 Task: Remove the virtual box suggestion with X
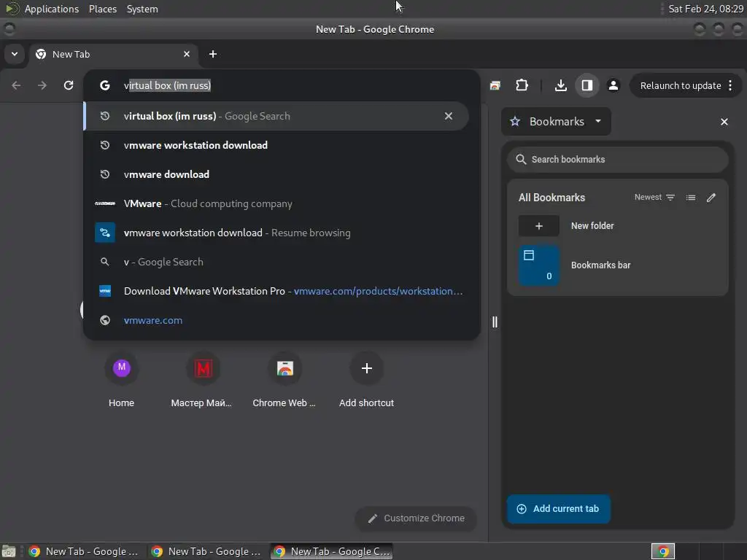pyautogui.click(x=449, y=116)
